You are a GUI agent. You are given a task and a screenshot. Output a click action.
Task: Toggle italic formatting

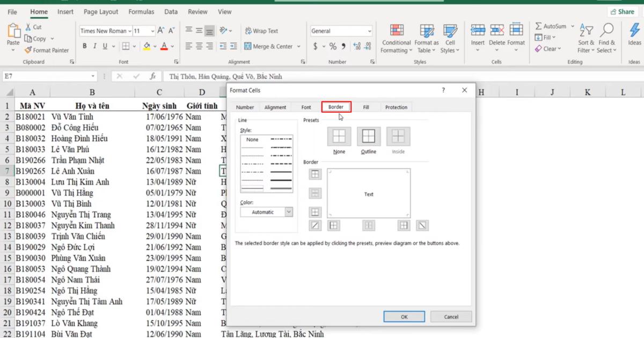[x=94, y=46]
